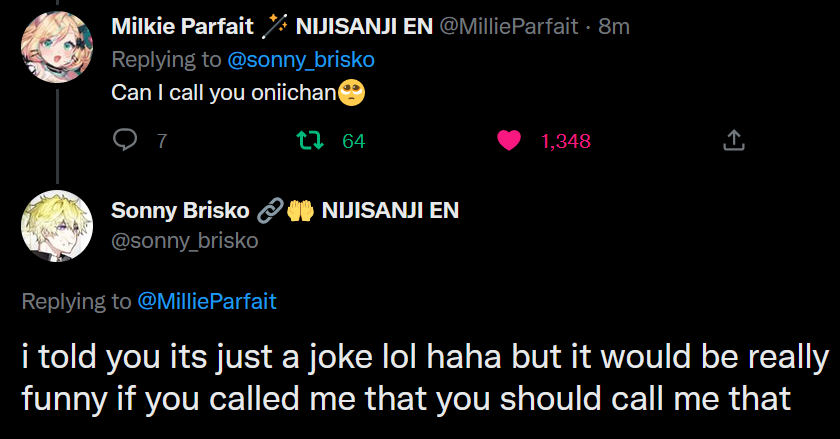This screenshot has height=439, width=840.
Task: Click the pleading face emoji
Action: pos(352,93)
